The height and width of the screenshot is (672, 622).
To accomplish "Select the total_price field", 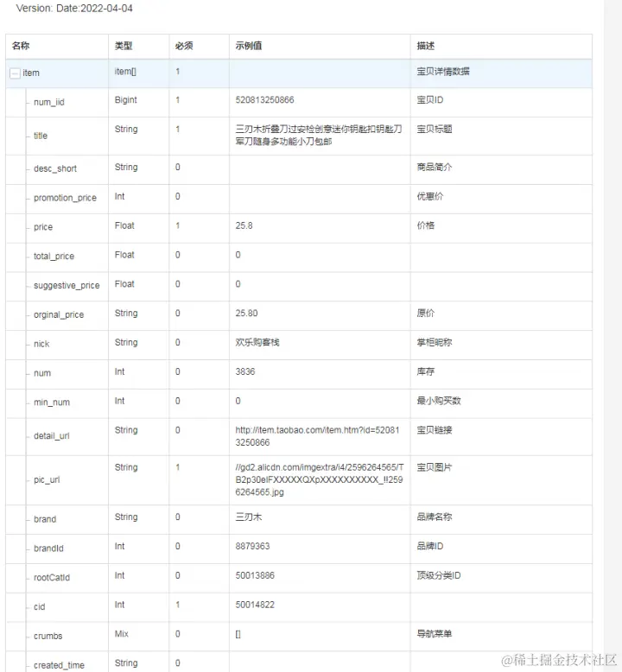I will coord(54,256).
